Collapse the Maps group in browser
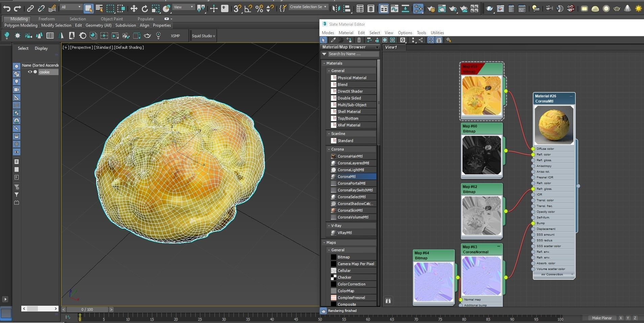The width and height of the screenshot is (644, 323). point(324,243)
